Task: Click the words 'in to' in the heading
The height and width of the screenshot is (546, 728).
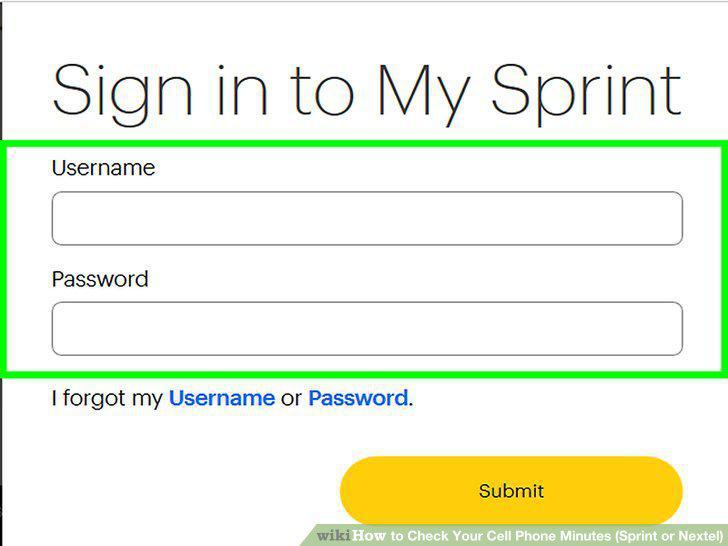Action: click(x=286, y=91)
